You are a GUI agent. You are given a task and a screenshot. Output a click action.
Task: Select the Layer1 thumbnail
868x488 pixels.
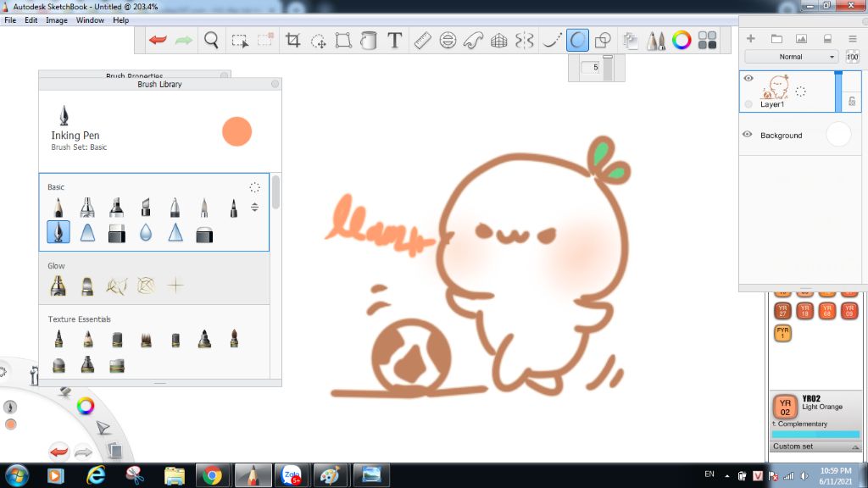coord(775,87)
